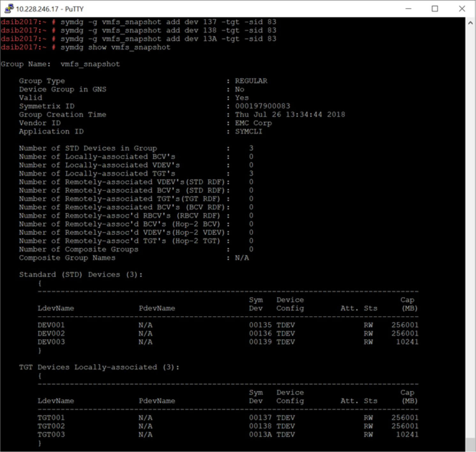Click the 'DEV002' device row name
The width and height of the screenshot is (476, 452).
51,333
